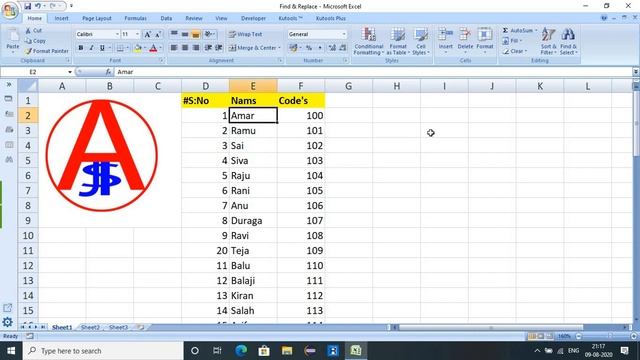Activate the Format Painter brush
The width and height of the screenshot is (640, 360).
coord(47,51)
